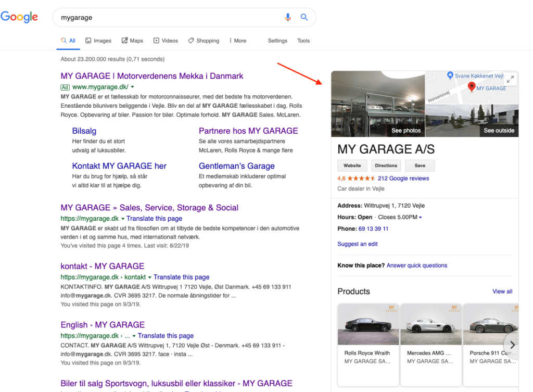This screenshot has height=392, width=533.
Task: Open the Rolls Royce Wraith product card
Action: [368, 345]
